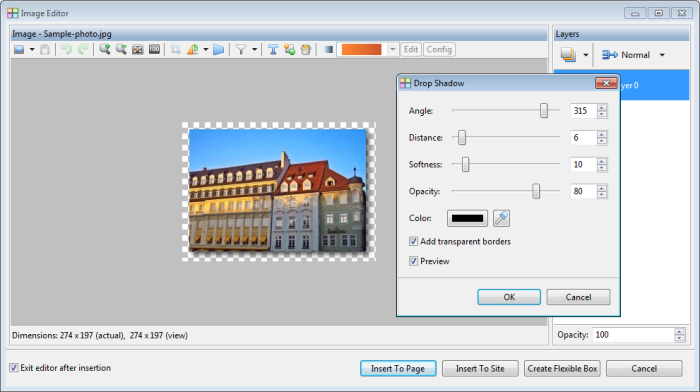Click the Opacity slider handle
Screen dimensions: 700x392
536,192
